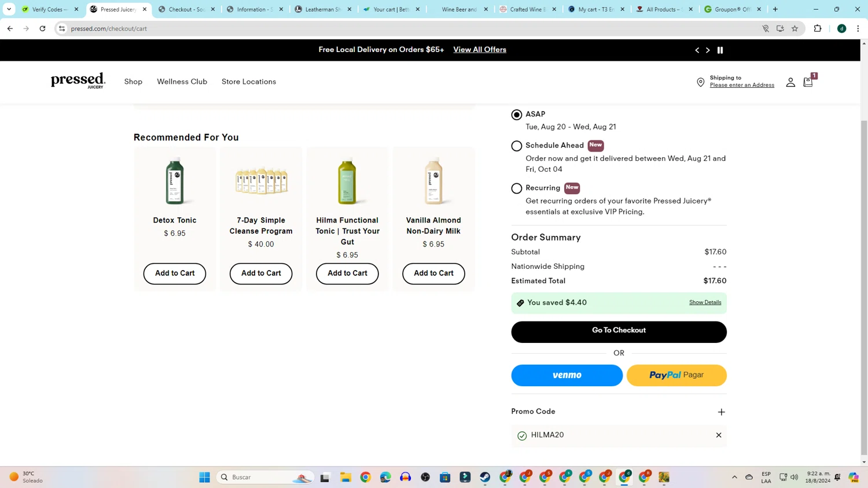Add Hilma Functional Tonic to cart
868x488 pixels.
[347, 273]
